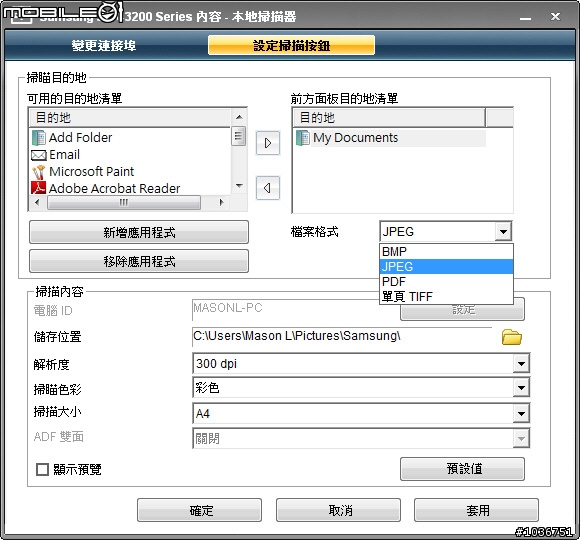Click the Adobe Acrobat Reader icon

38,188
